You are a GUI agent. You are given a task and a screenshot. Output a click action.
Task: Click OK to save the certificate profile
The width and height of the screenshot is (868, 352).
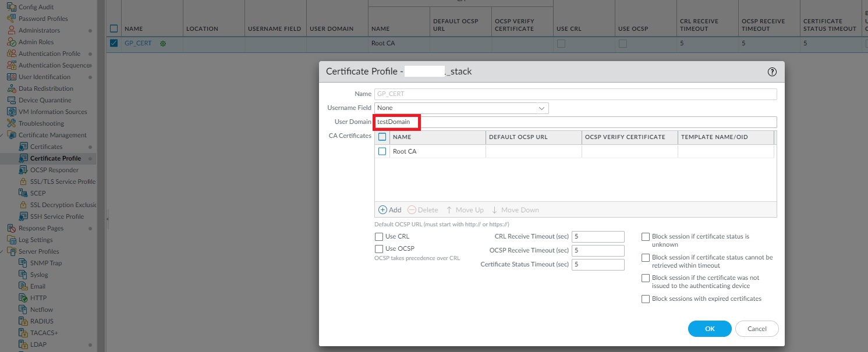click(x=710, y=329)
